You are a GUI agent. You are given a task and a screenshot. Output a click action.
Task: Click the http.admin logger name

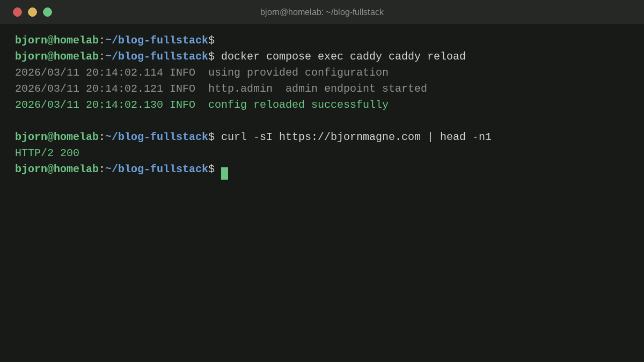pyautogui.click(x=240, y=89)
